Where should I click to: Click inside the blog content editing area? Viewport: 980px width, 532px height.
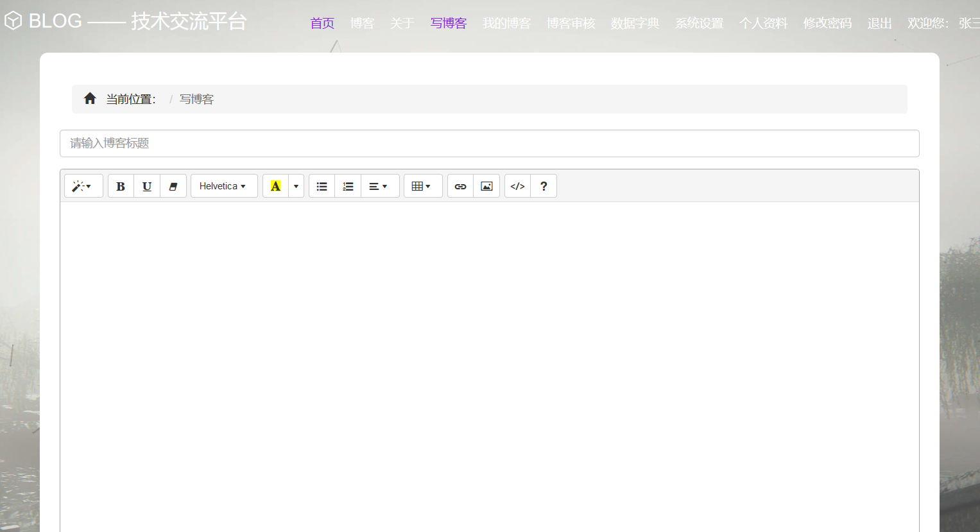(490, 366)
